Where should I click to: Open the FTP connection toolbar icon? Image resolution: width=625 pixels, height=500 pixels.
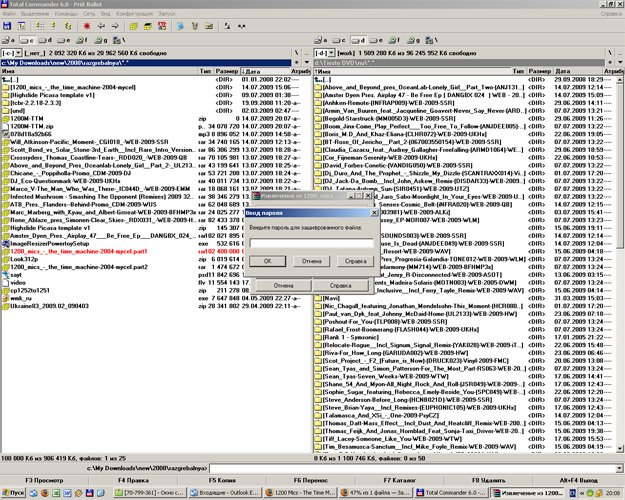click(162, 26)
